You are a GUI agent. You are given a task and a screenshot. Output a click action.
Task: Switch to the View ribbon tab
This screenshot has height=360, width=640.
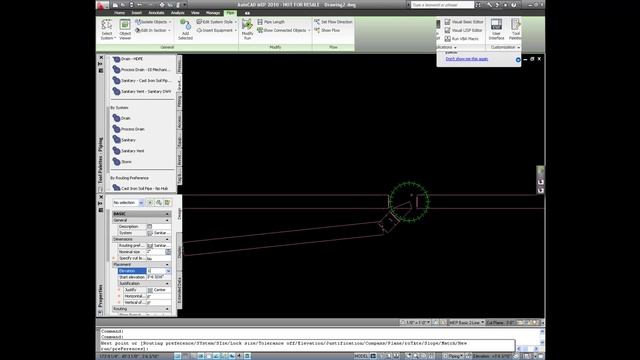[195, 13]
